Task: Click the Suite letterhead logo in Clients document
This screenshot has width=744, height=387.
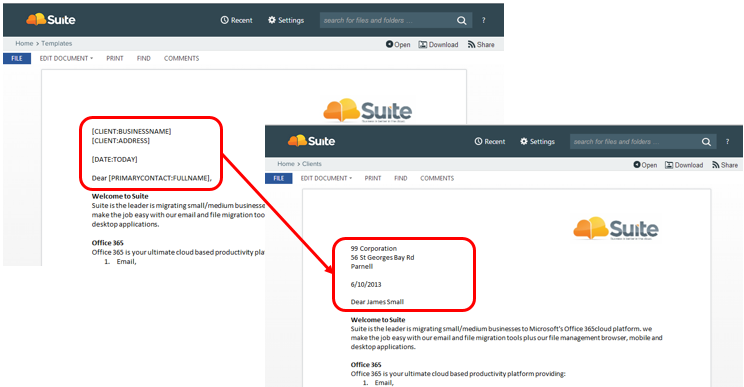Action: (615, 229)
